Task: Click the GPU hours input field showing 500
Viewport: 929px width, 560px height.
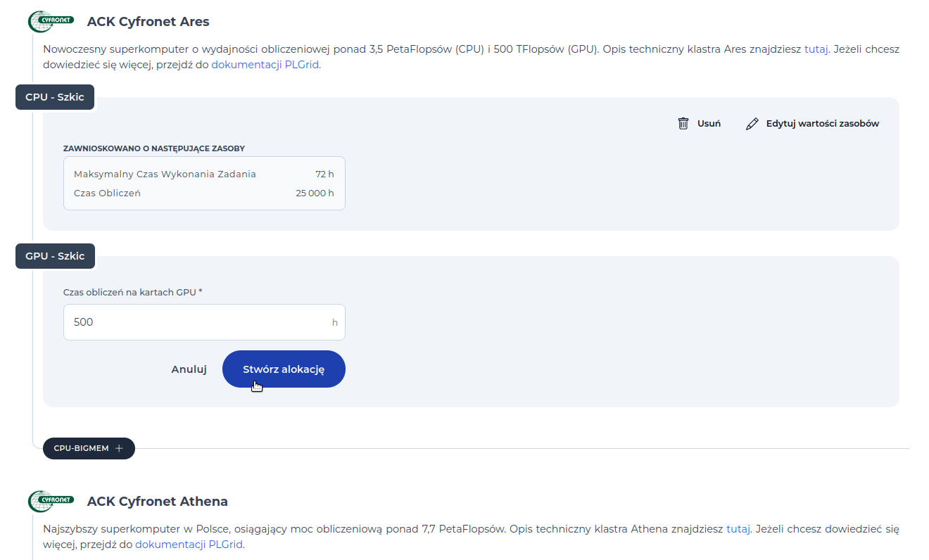Action: coord(204,322)
